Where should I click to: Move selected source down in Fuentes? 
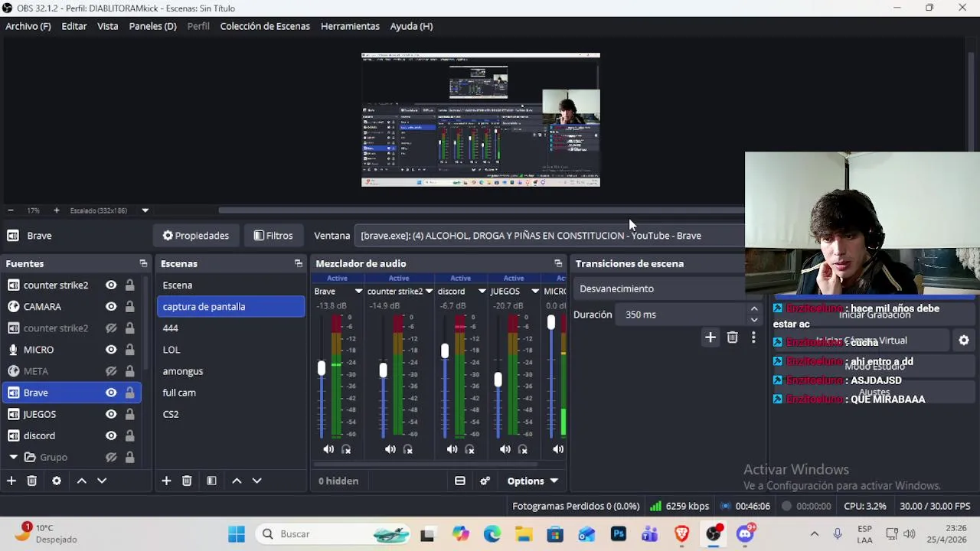(102, 481)
